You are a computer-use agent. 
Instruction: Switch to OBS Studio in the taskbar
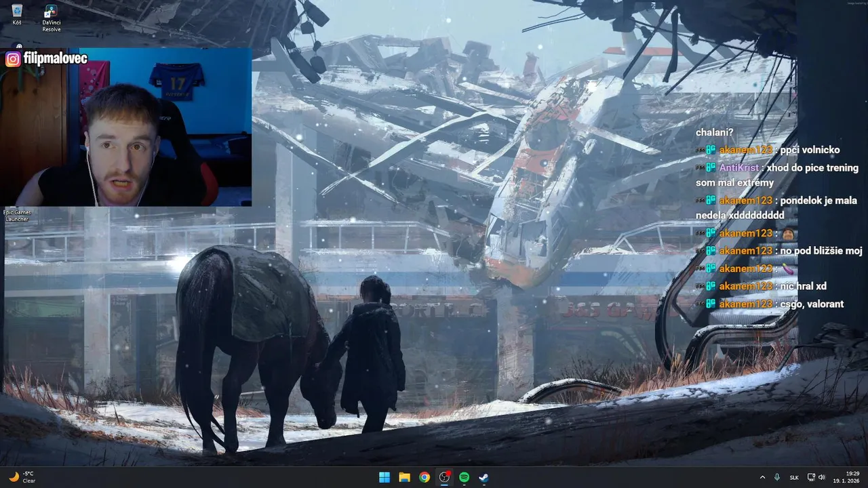[x=444, y=477]
